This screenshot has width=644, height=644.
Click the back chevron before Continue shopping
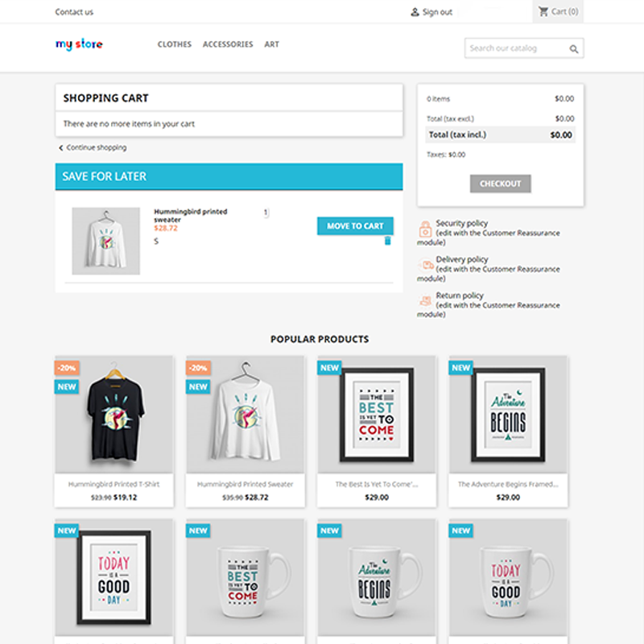pyautogui.click(x=61, y=148)
